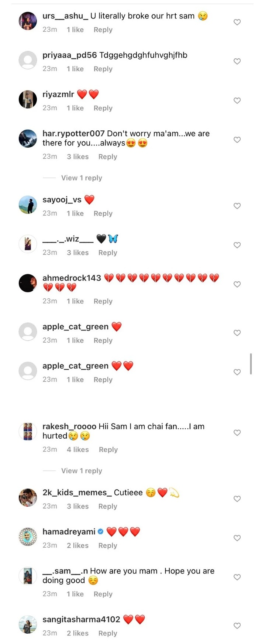This screenshot has height=644, width=265.
Task: Reply to sangitasharma4102's comment
Action: point(107,633)
